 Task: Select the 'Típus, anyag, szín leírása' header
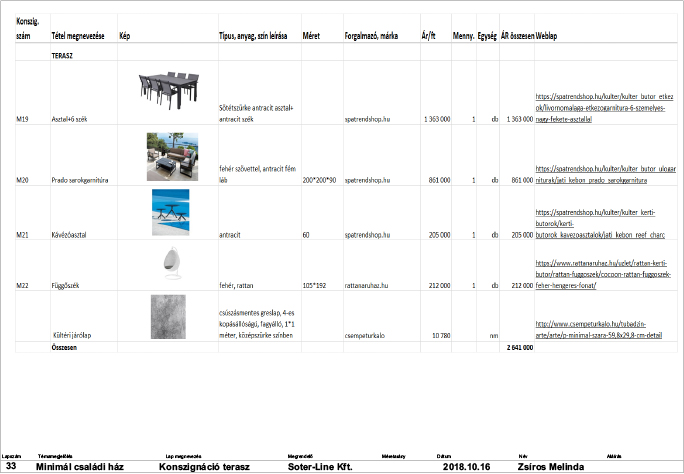tap(253, 36)
